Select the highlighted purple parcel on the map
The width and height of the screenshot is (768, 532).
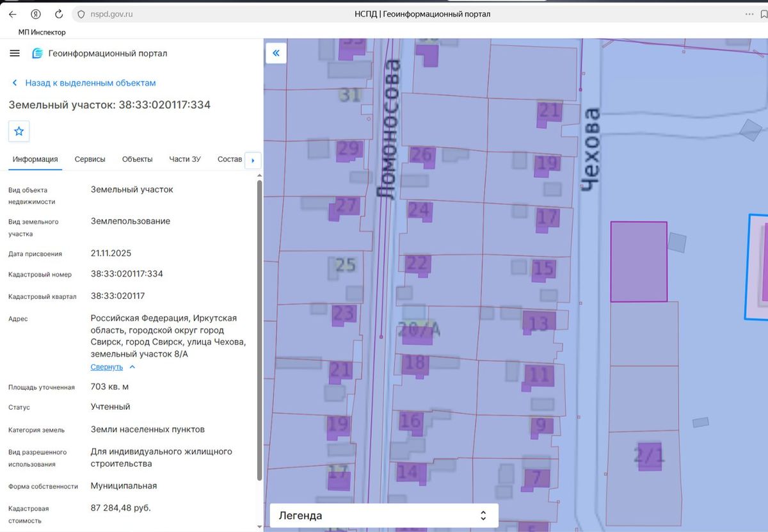pyautogui.click(x=638, y=261)
